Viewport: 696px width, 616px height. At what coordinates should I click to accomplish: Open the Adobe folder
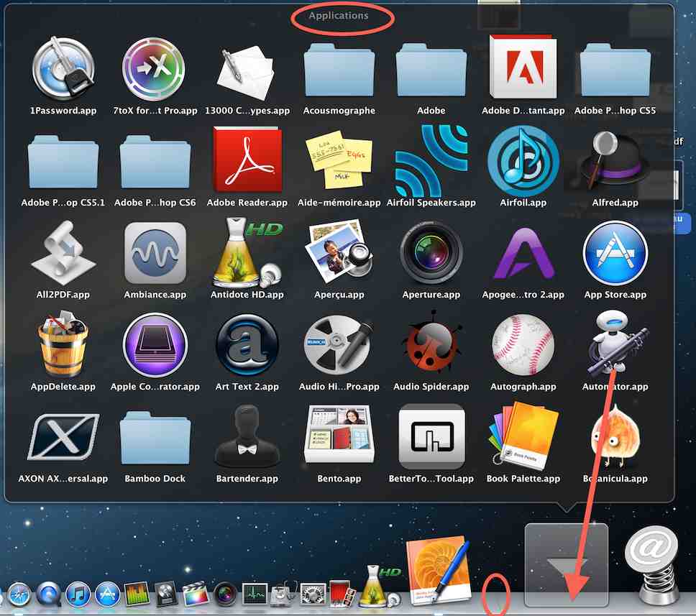point(431,70)
